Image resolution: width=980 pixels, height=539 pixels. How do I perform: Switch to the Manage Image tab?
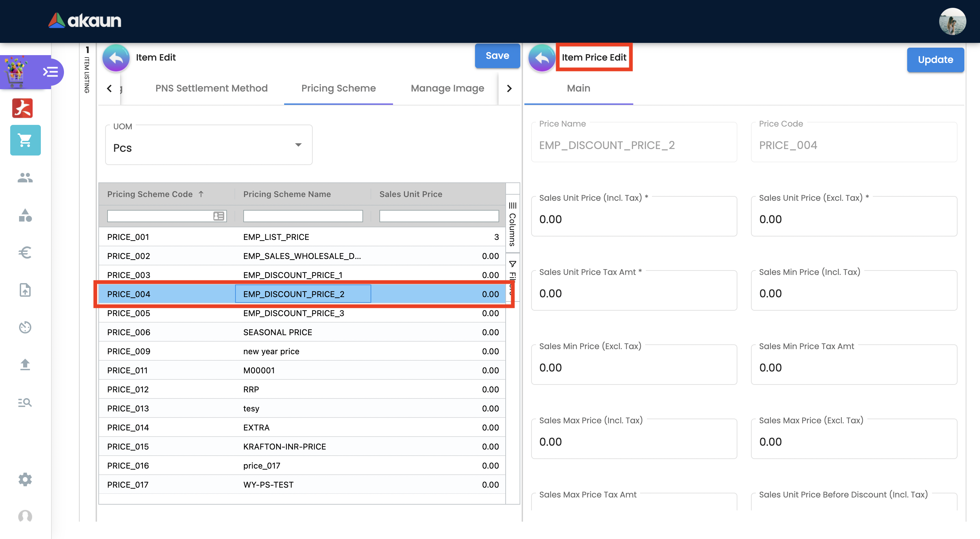[x=447, y=88]
